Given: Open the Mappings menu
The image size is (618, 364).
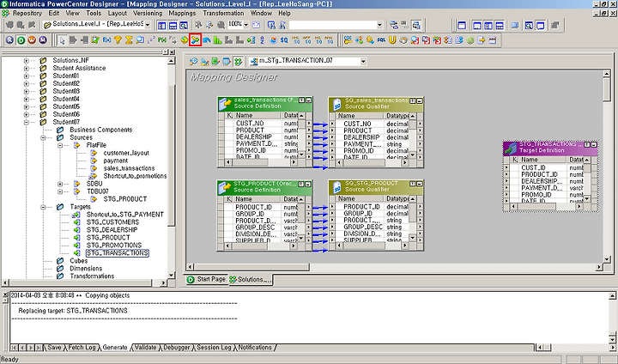Looking at the screenshot, I should point(182,14).
